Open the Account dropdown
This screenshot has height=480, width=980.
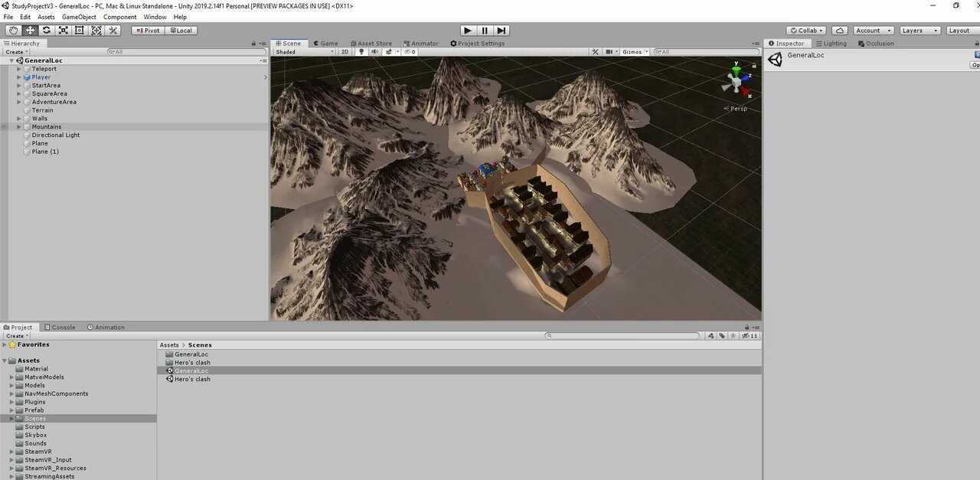873,31
